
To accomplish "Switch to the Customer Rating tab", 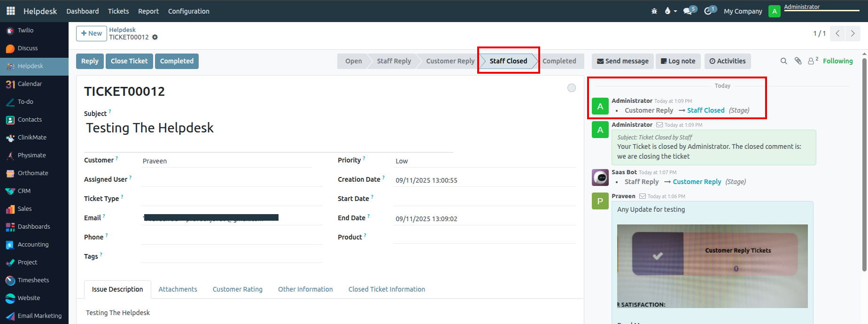I will tap(237, 289).
